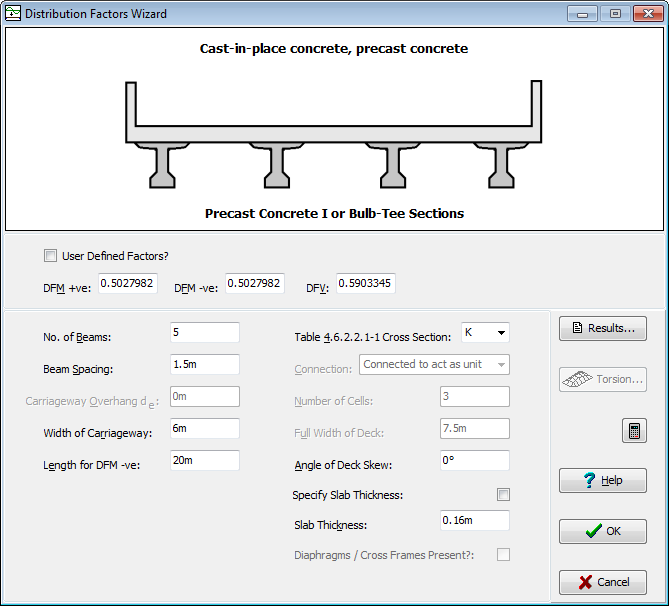Close the wizard window
Viewport: 669px width, 606px height.
[648, 14]
